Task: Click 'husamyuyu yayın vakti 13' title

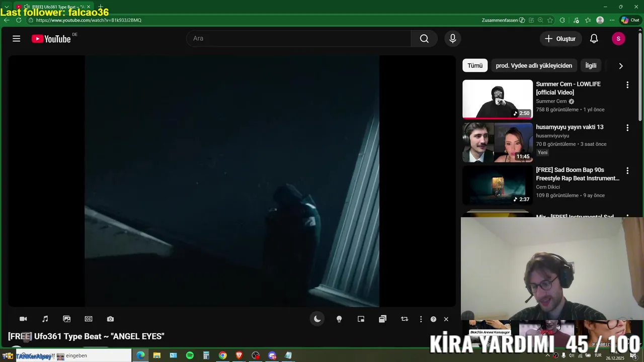Action: [570, 127]
